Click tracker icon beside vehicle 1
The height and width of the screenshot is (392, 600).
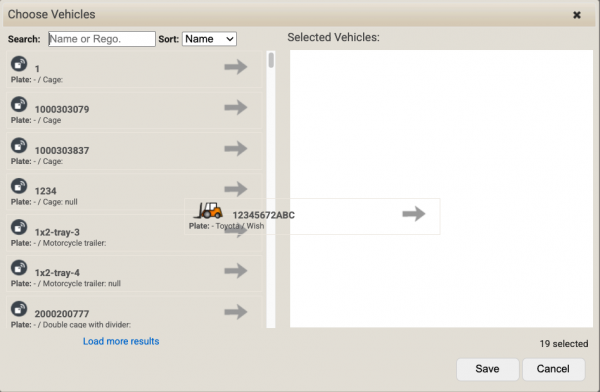pos(19,64)
